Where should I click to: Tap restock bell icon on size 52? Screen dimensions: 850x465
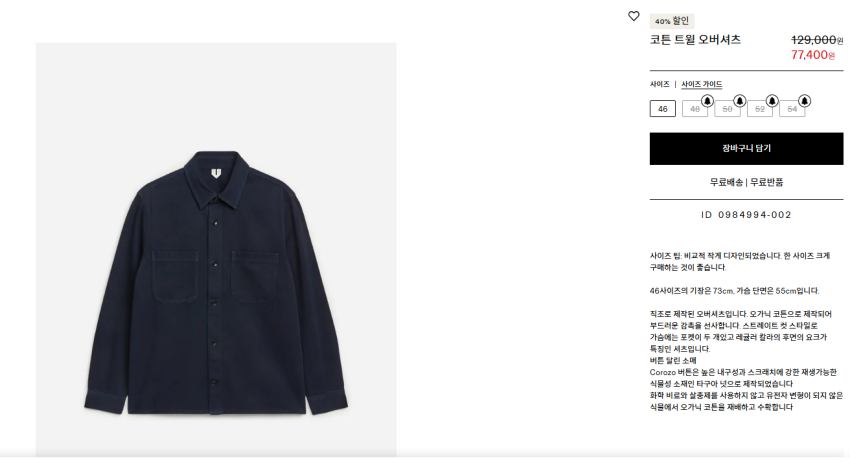(771, 101)
